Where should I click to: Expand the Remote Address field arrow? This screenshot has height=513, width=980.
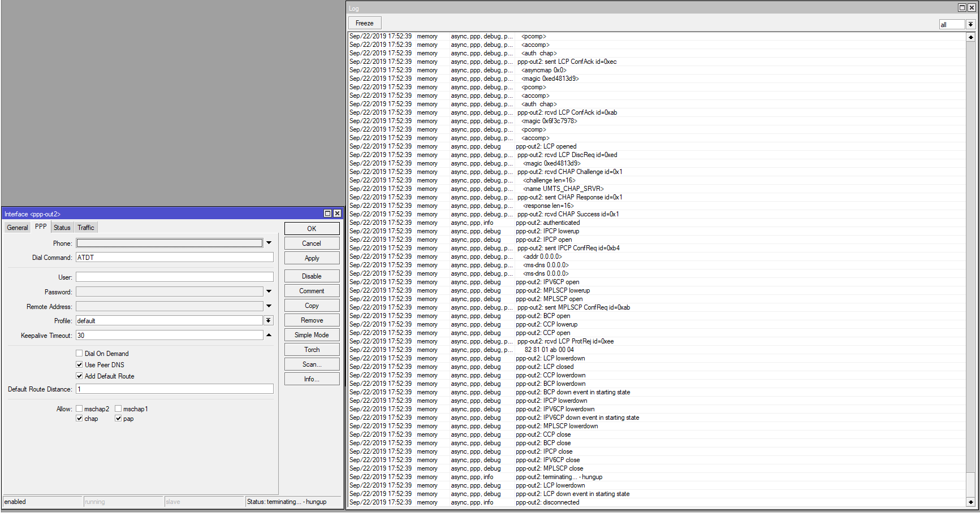point(269,306)
